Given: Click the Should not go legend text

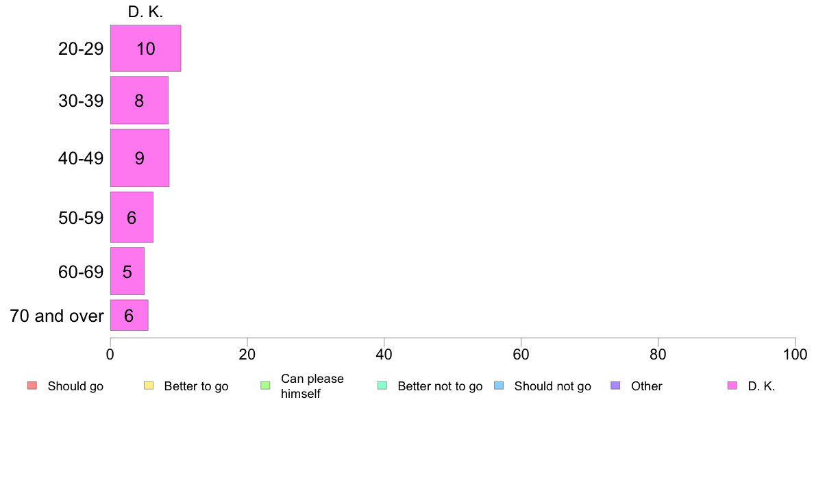Looking at the screenshot, I should pos(553,386).
